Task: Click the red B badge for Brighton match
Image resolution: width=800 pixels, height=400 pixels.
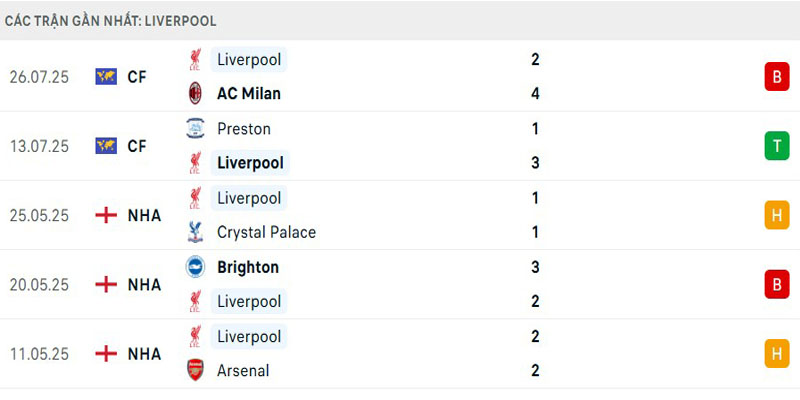Action: click(x=776, y=284)
